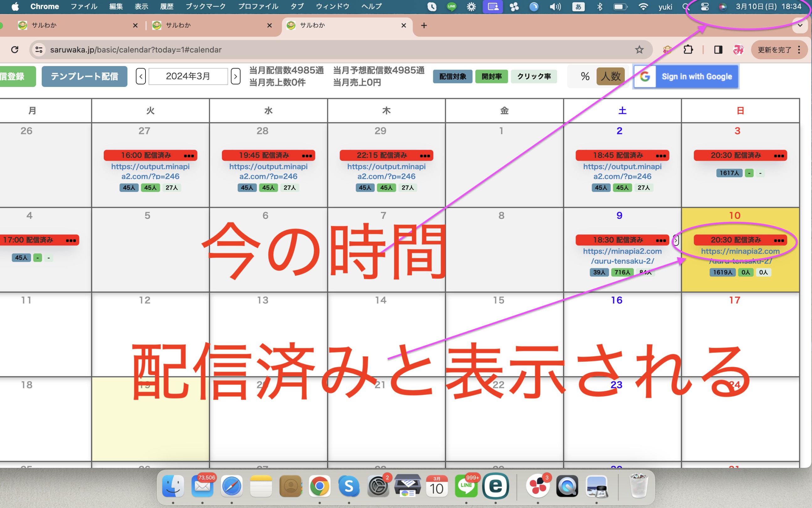Click the テンプレート配信 button
The height and width of the screenshot is (508, 812).
tap(84, 77)
